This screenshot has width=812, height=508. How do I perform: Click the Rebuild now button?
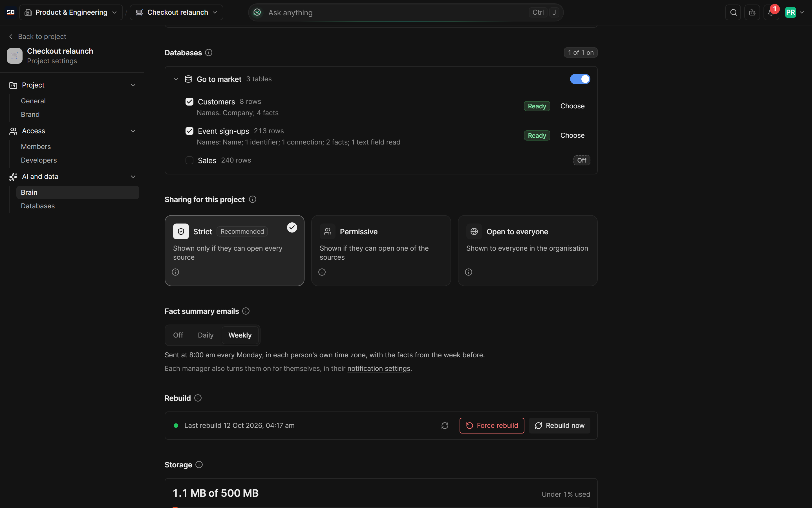pyautogui.click(x=559, y=426)
